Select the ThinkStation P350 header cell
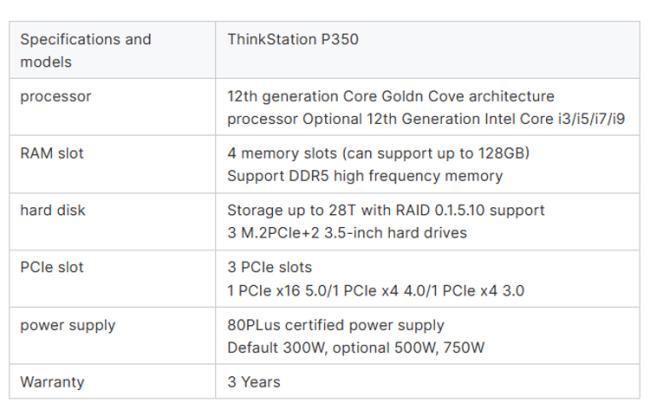 tap(292, 39)
